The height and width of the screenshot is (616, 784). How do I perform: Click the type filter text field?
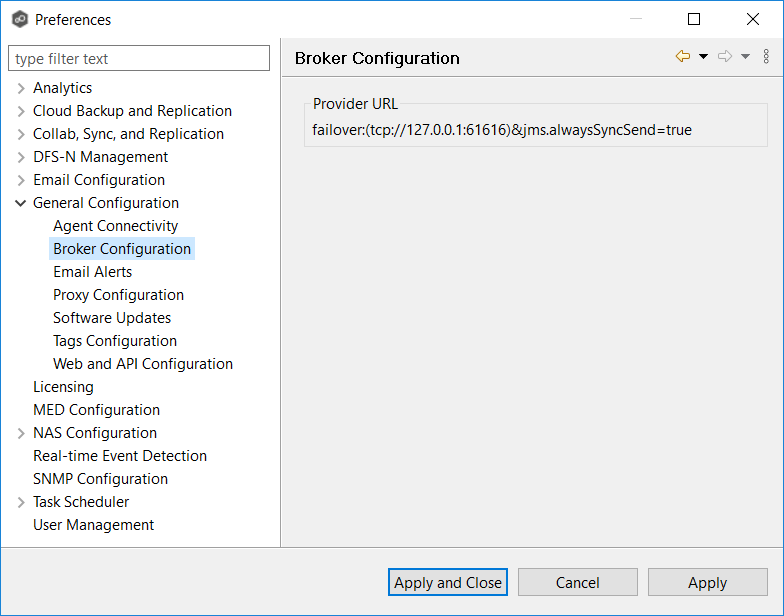point(139,59)
